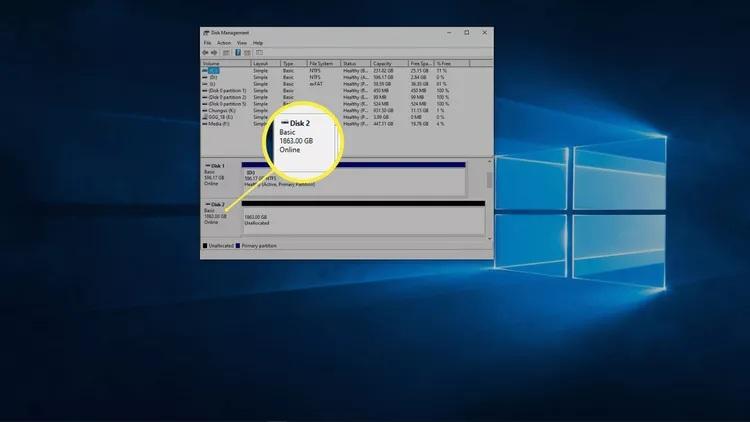Select the Chungus (K:) volume row
Image resolution: width=750 pixels, height=422 pixels.
pyautogui.click(x=220, y=110)
